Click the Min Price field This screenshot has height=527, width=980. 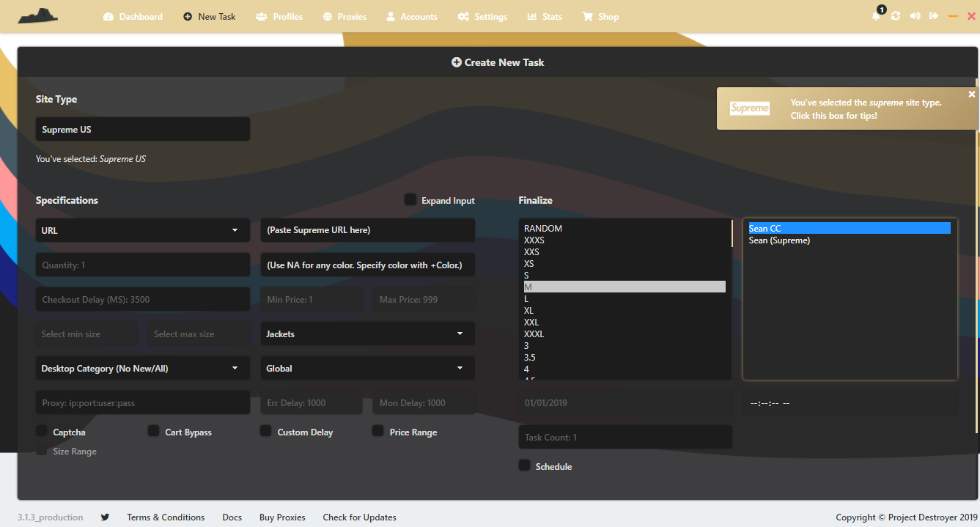point(312,299)
